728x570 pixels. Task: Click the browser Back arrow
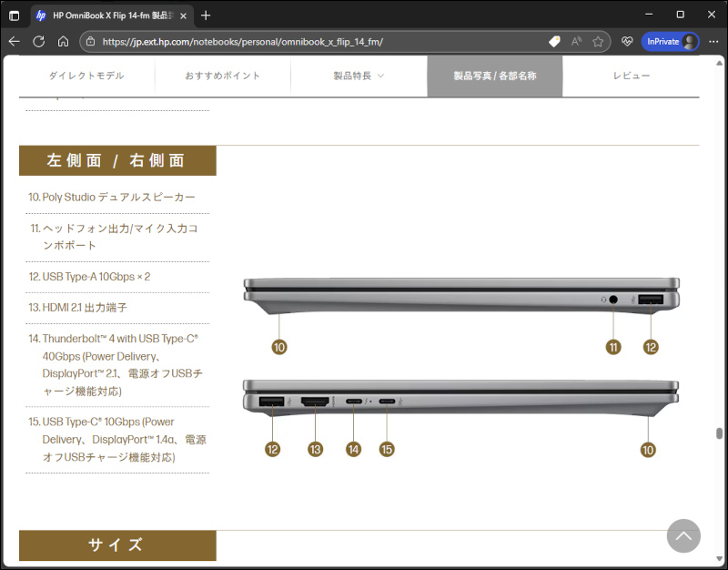pos(15,41)
